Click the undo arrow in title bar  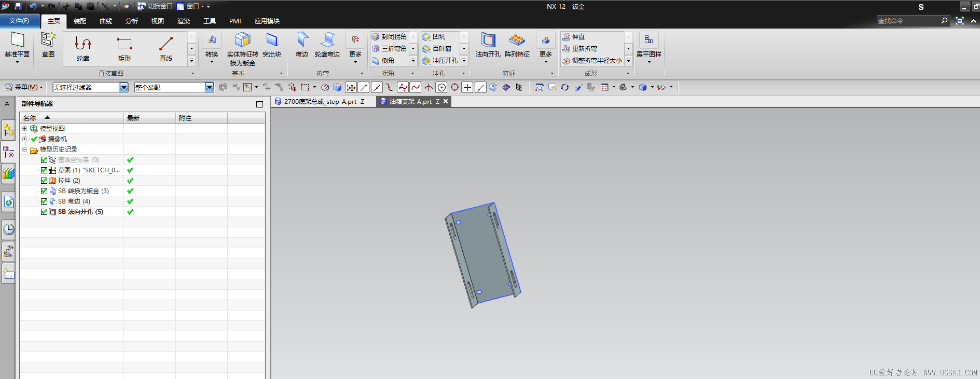[x=33, y=6]
